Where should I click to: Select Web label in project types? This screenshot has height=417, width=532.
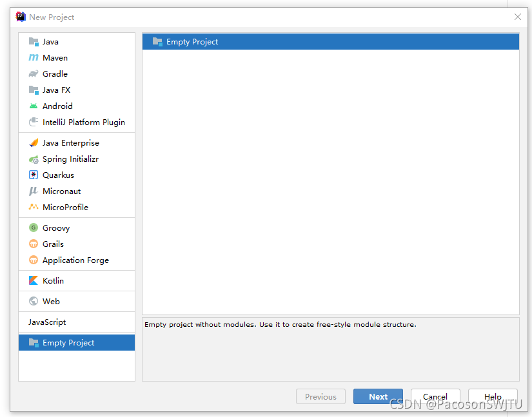(x=51, y=302)
